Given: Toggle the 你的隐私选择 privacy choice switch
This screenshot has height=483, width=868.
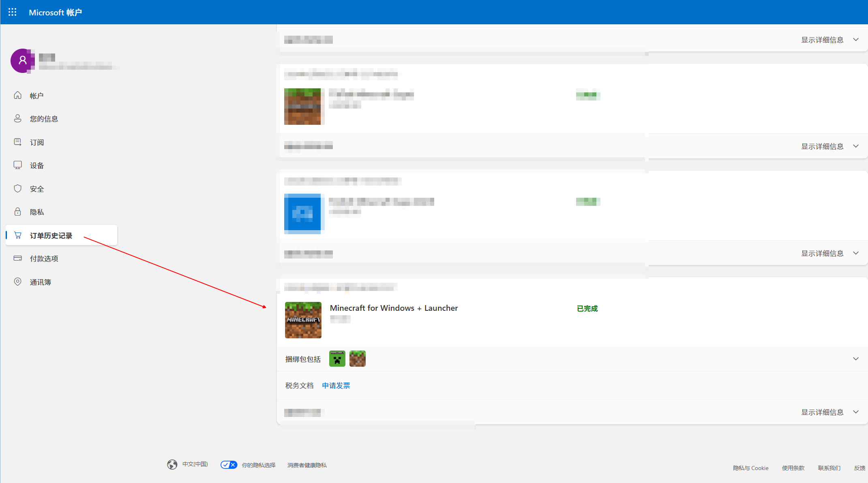Looking at the screenshot, I should pyautogui.click(x=229, y=465).
